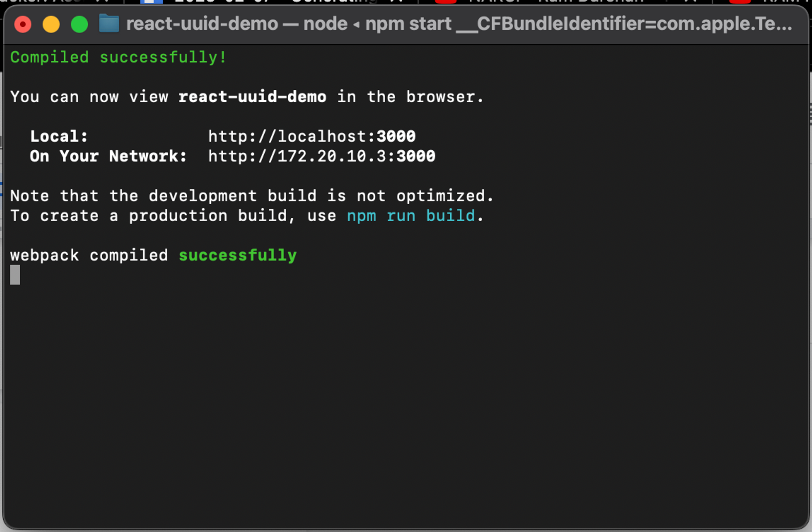Click the red close button with unsaved dot

[x=23, y=24]
